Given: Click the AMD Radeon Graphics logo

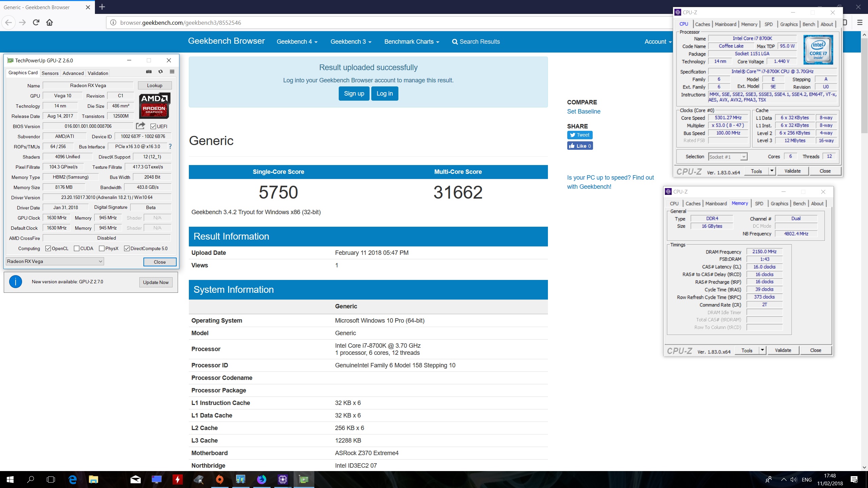Looking at the screenshot, I should [155, 105].
